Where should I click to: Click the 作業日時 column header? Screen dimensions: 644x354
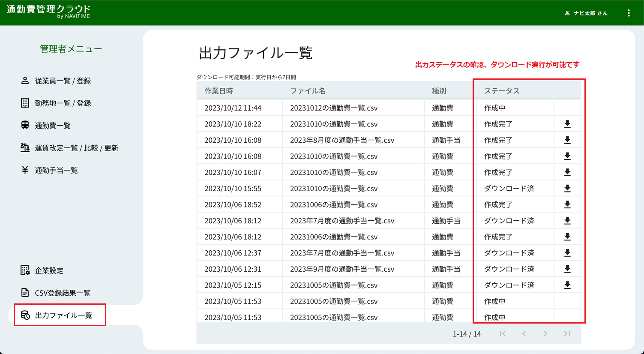click(219, 91)
